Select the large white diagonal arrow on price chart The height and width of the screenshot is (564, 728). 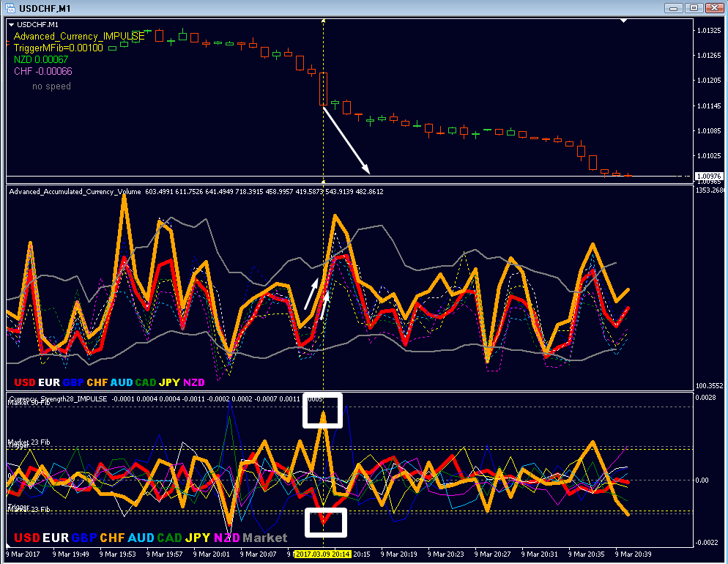point(346,141)
